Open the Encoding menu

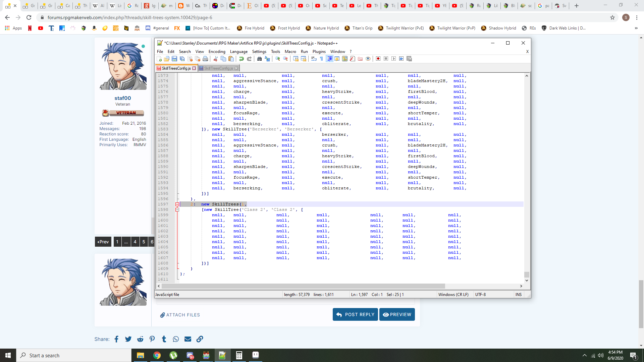pyautogui.click(x=217, y=52)
